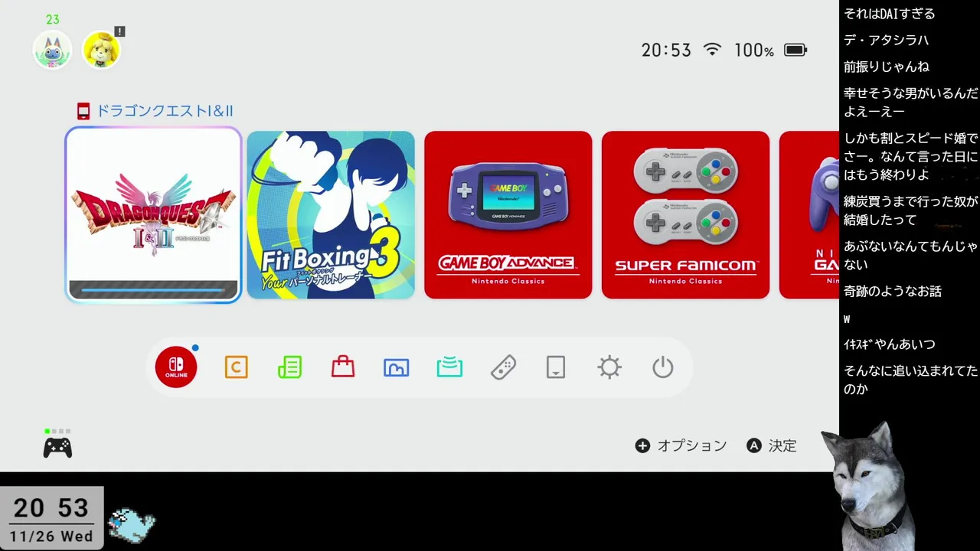This screenshot has width=980, height=551.
Task: Click the 100% battery percentage
Action: [x=754, y=51]
